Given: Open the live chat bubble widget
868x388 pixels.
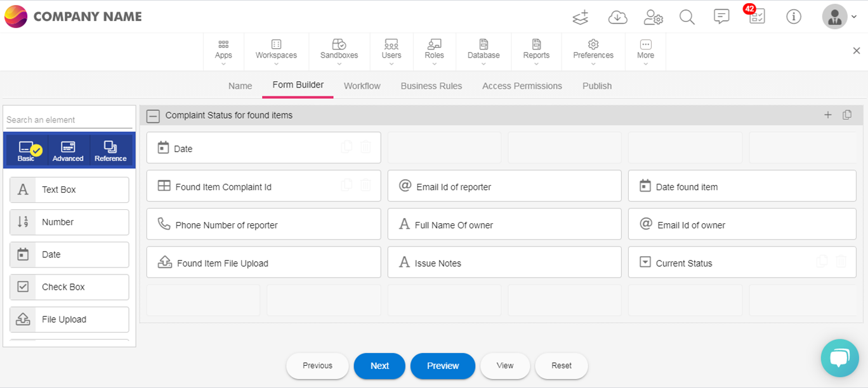Looking at the screenshot, I should pyautogui.click(x=839, y=358).
